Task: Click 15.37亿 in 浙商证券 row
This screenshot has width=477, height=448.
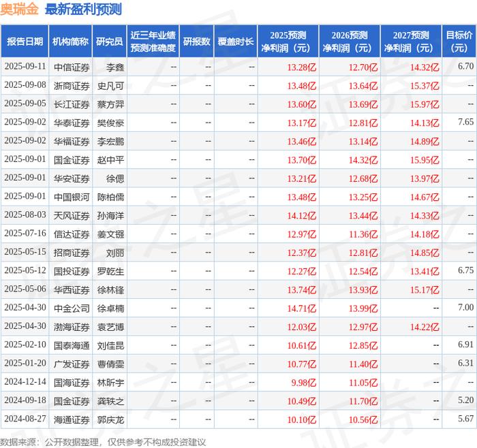Action: coord(425,86)
